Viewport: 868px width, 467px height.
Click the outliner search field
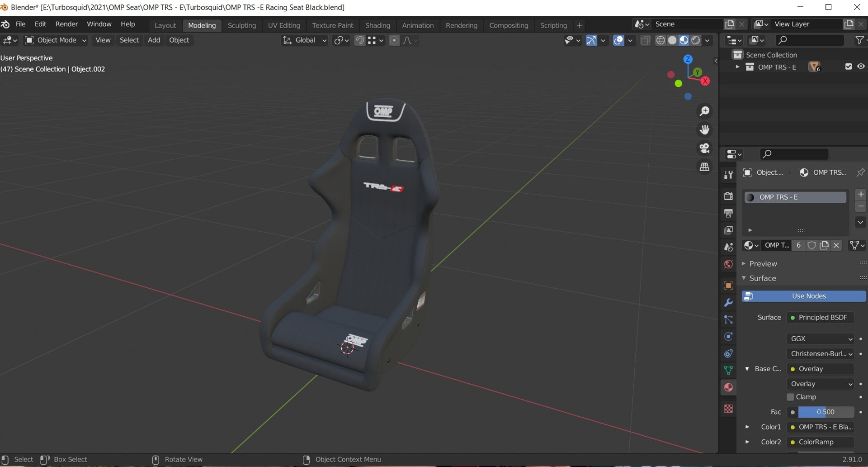(x=809, y=40)
